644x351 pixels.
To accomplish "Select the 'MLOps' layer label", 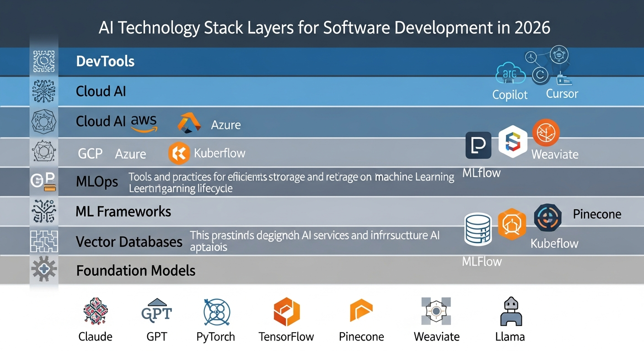I will click(x=97, y=182).
